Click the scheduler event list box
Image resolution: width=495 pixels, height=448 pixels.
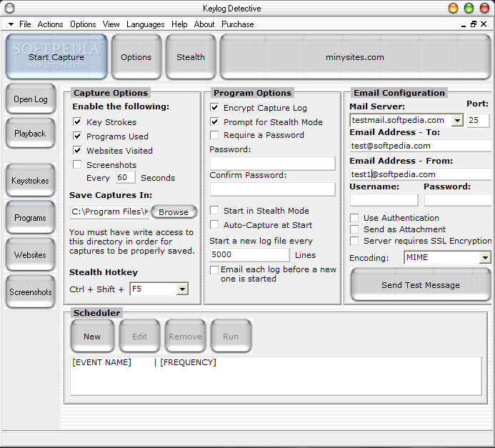[276, 376]
